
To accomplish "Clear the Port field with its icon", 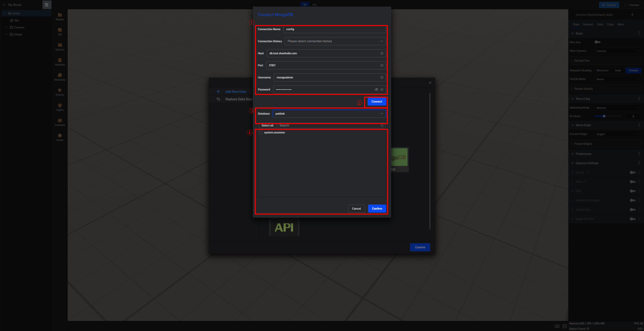I will tap(382, 65).
